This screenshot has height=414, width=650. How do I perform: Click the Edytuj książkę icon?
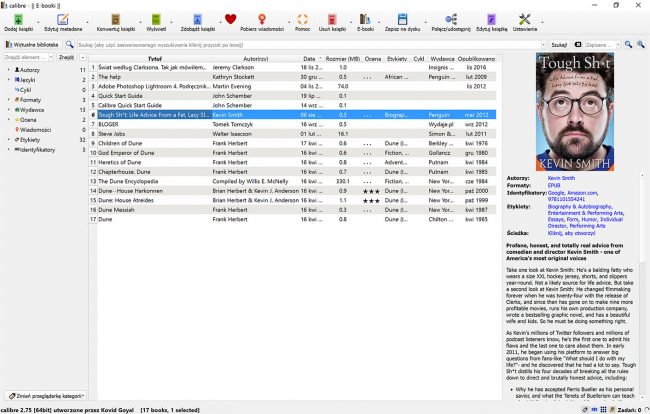[492, 19]
